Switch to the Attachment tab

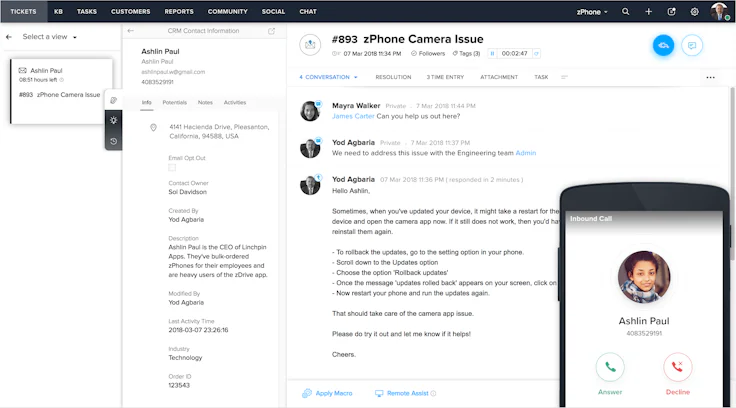tap(499, 77)
